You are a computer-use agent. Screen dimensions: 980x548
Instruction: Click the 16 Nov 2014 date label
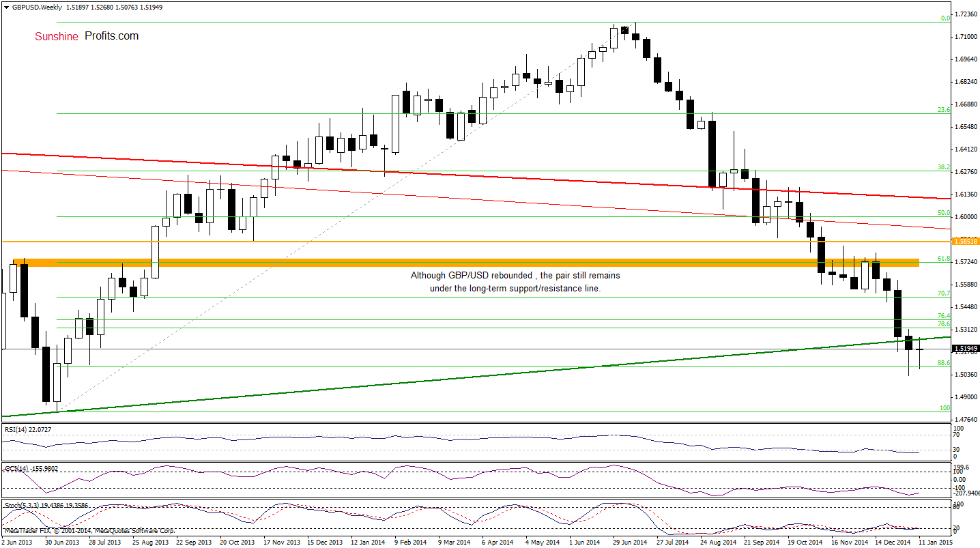(850, 543)
